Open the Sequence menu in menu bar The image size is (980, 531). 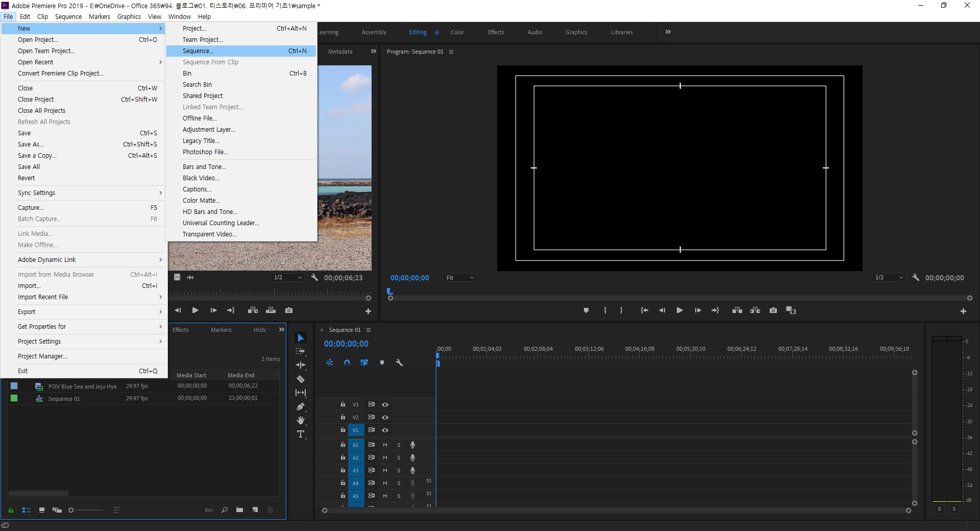tap(68, 16)
